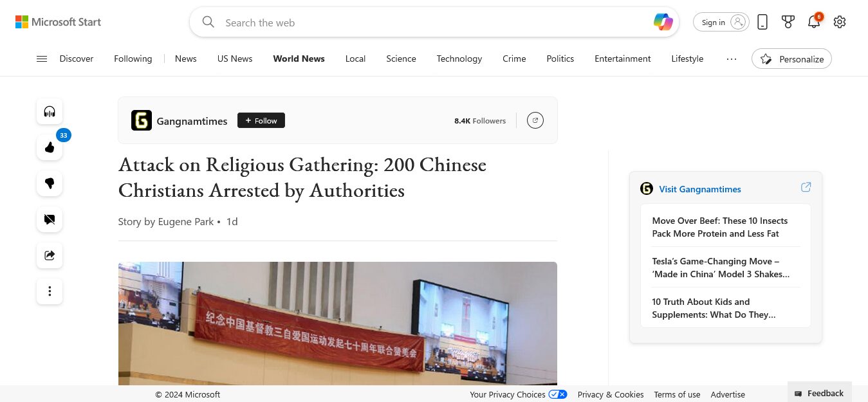
Task: Select the Politics tab
Action: click(x=560, y=59)
